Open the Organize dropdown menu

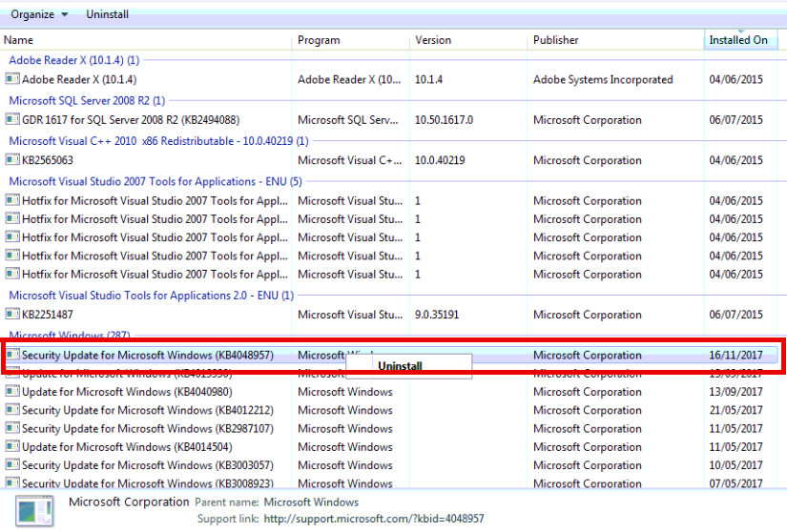[39, 14]
